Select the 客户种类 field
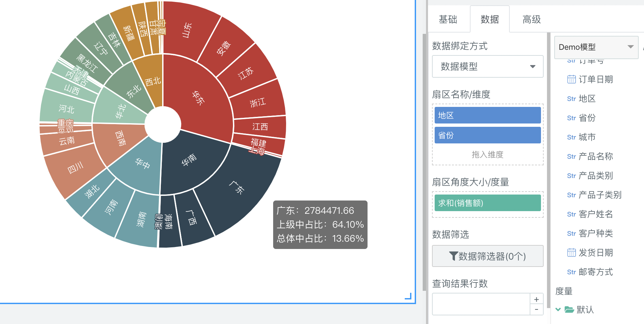 596,233
